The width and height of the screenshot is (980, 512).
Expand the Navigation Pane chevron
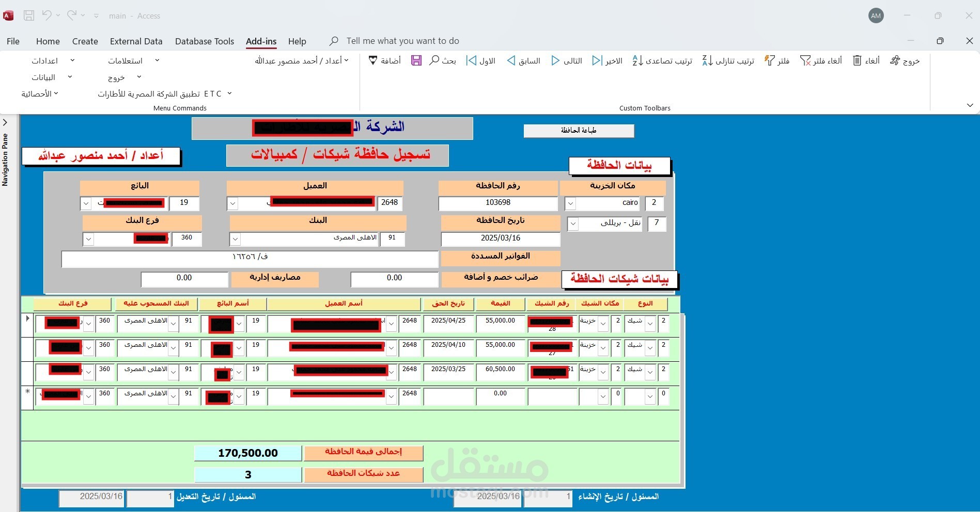5,123
